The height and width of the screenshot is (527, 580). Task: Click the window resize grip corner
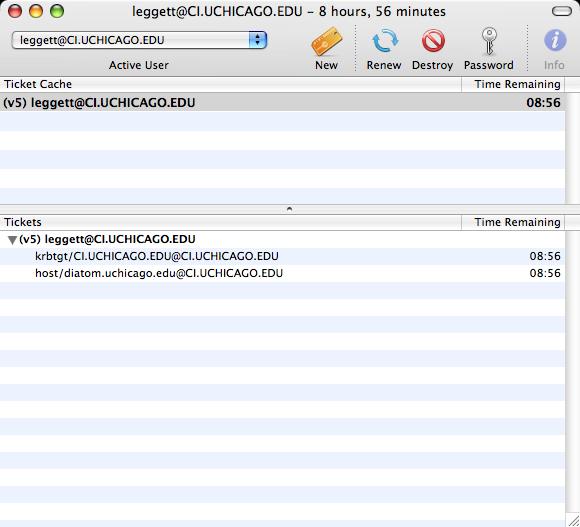click(573, 520)
